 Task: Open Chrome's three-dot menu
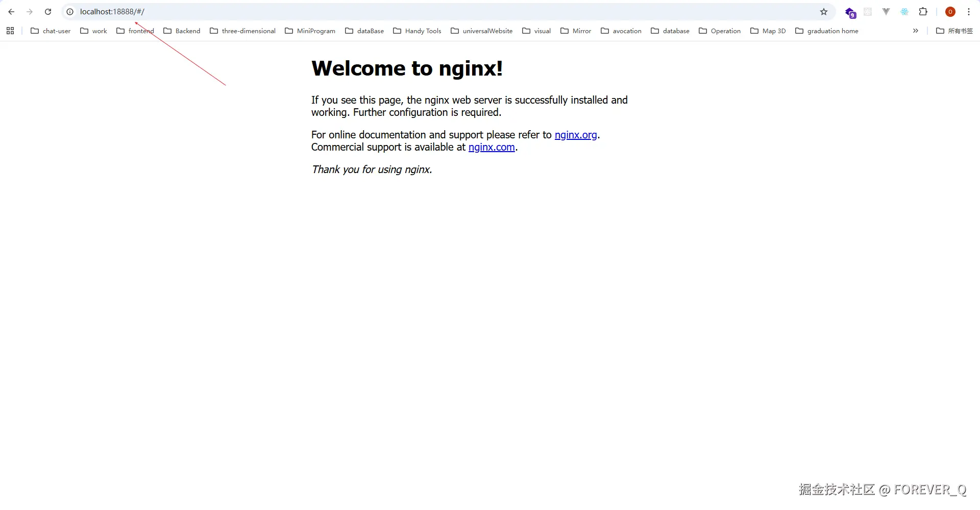click(x=969, y=12)
